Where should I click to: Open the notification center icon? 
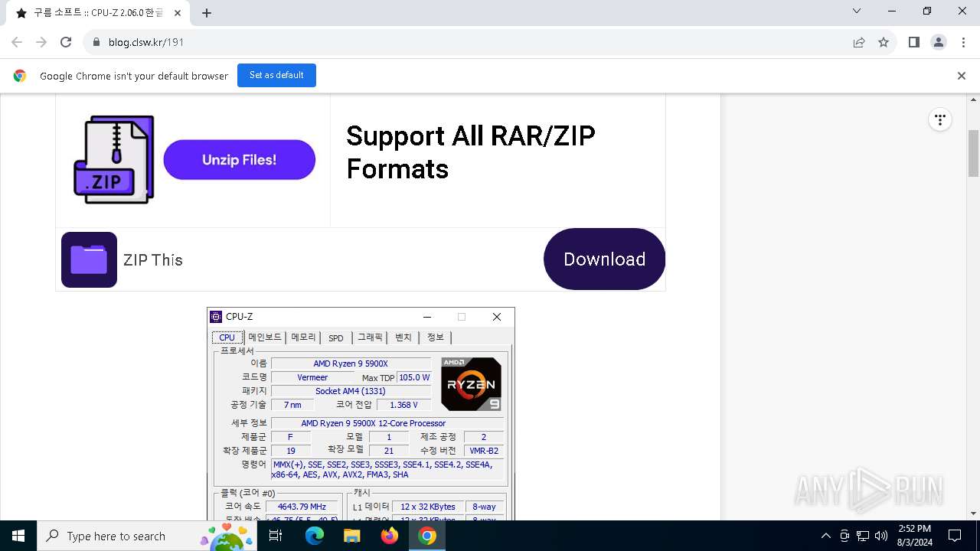[x=955, y=536]
